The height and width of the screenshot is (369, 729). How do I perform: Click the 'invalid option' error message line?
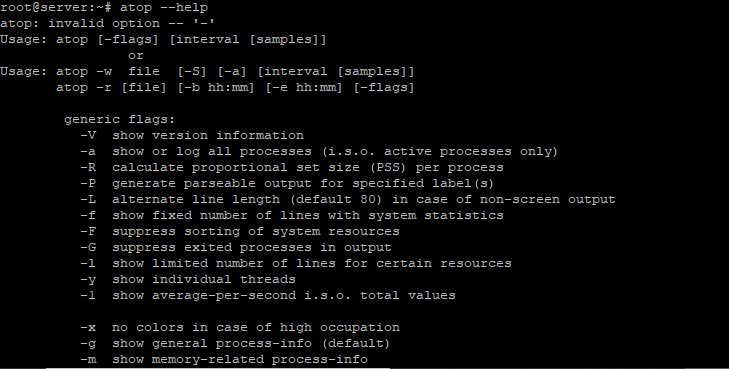point(107,23)
